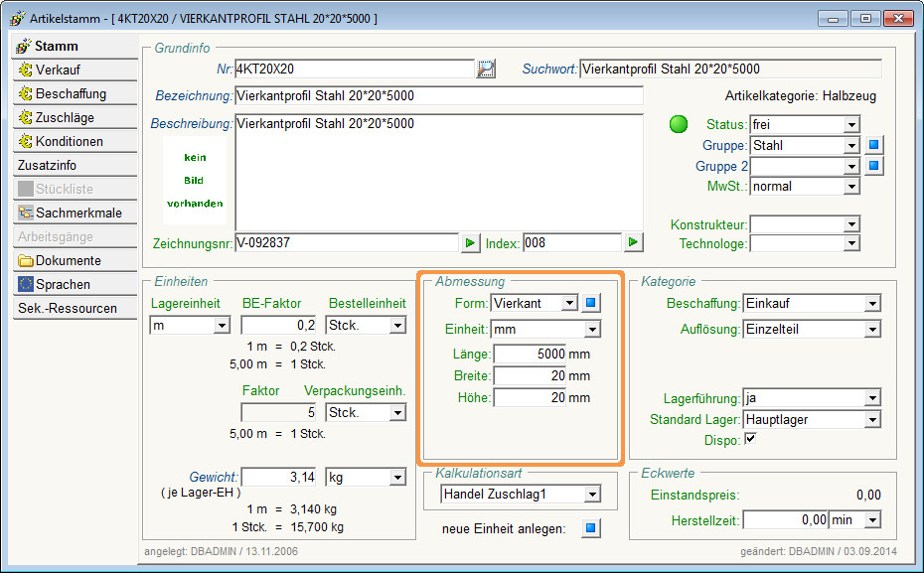
Task: Expand the Gruppe 2 dropdown
Action: (x=850, y=167)
